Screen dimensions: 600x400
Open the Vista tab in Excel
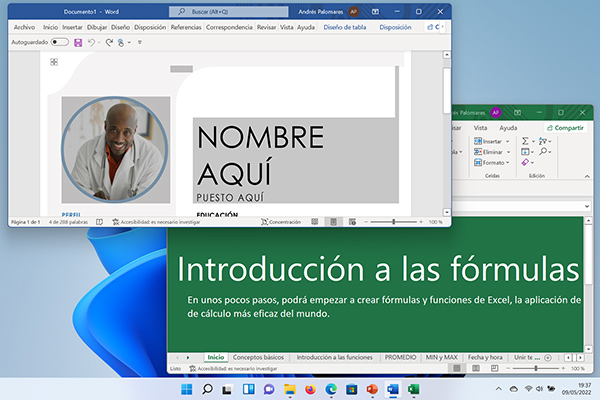[x=480, y=127]
